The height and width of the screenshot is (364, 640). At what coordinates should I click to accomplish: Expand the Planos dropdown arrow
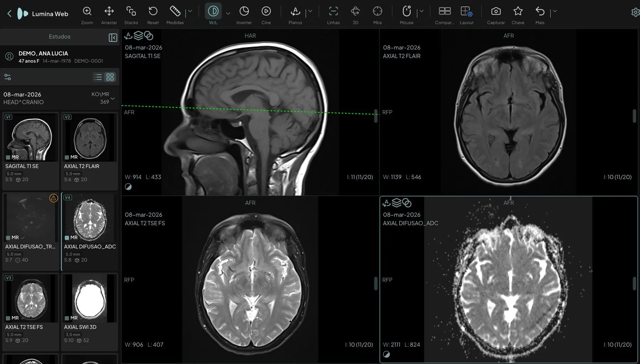click(310, 11)
